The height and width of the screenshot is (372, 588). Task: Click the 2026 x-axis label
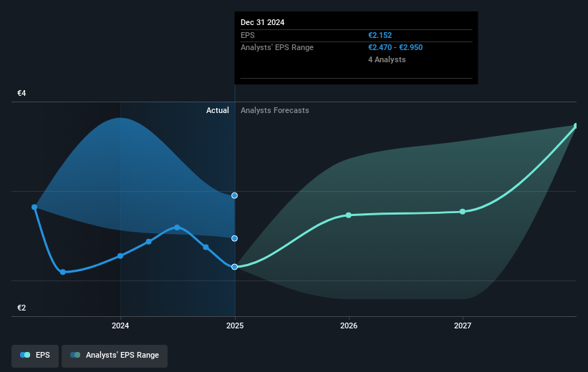tap(349, 325)
